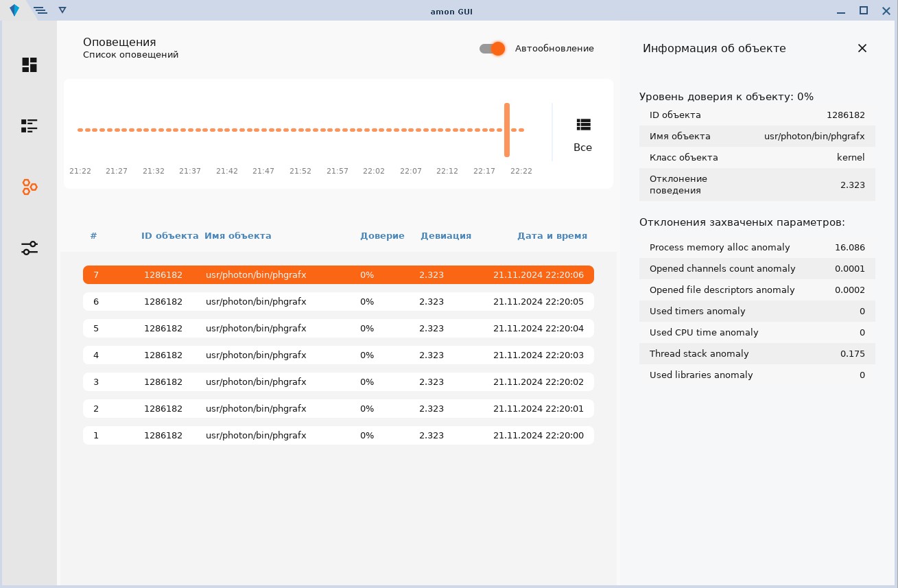898x588 pixels.
Task: Open the list view icon in sidebar
Action: click(29, 126)
